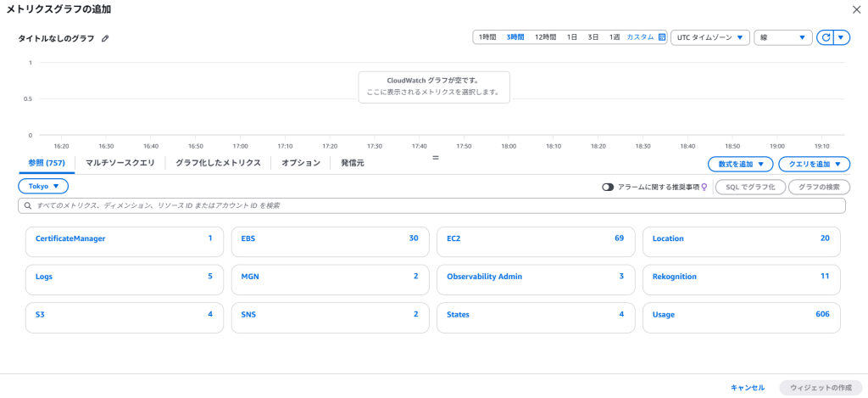Image resolution: width=868 pixels, height=398 pixels.
Task: Switch to the multi-source query tab
Action: [120, 163]
